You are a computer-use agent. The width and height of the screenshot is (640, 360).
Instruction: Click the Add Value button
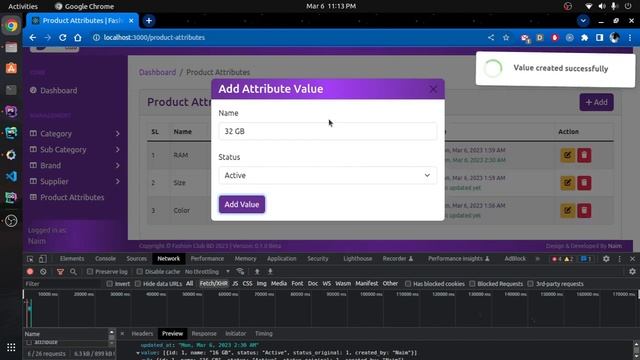pos(242,204)
